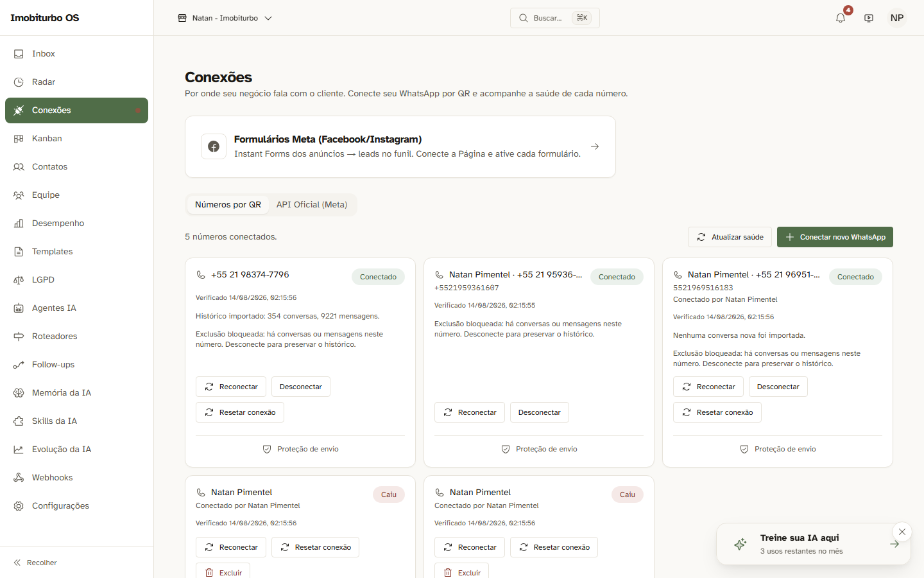Expand Proteção de envio on 5521969516183 card

778,449
